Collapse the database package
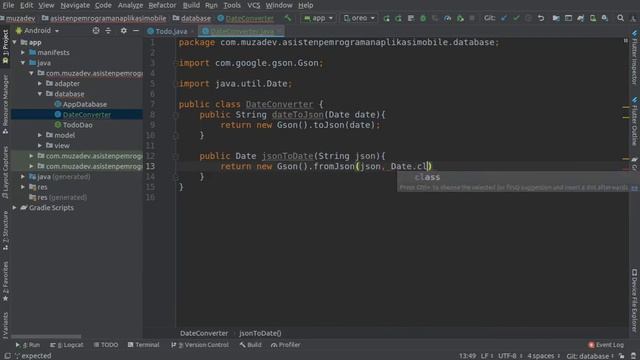 click(40, 94)
